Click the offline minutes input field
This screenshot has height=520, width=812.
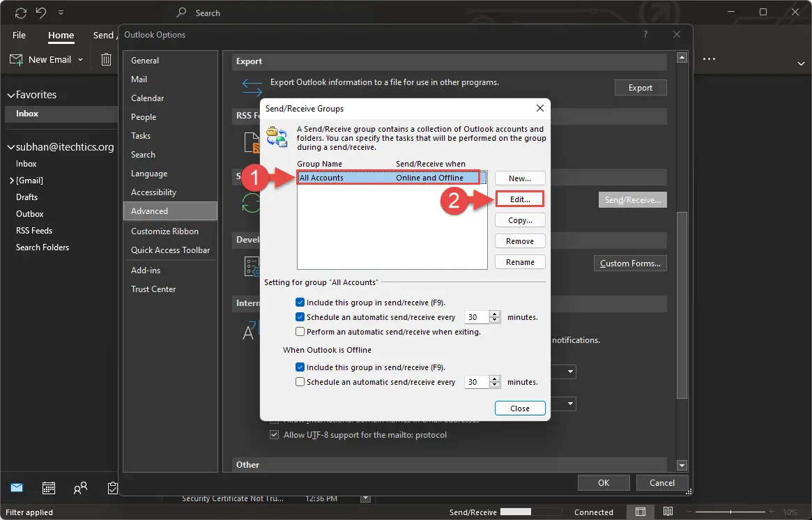click(x=477, y=382)
